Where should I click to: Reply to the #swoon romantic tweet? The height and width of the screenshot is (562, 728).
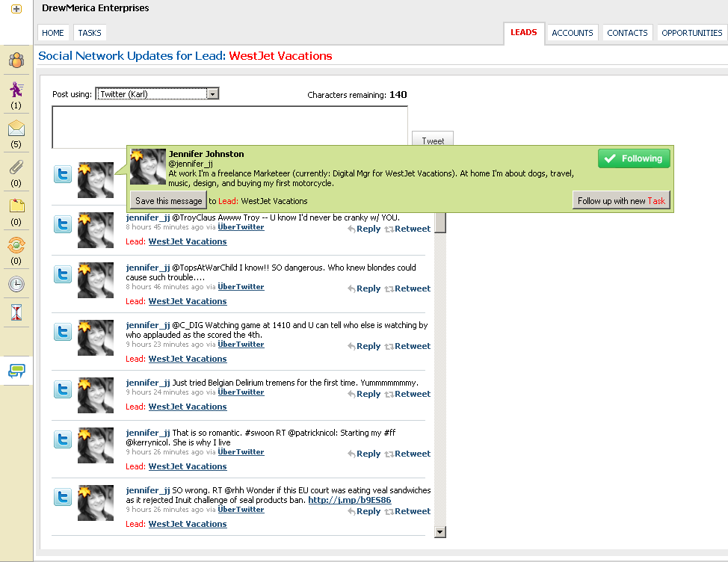tap(364, 454)
